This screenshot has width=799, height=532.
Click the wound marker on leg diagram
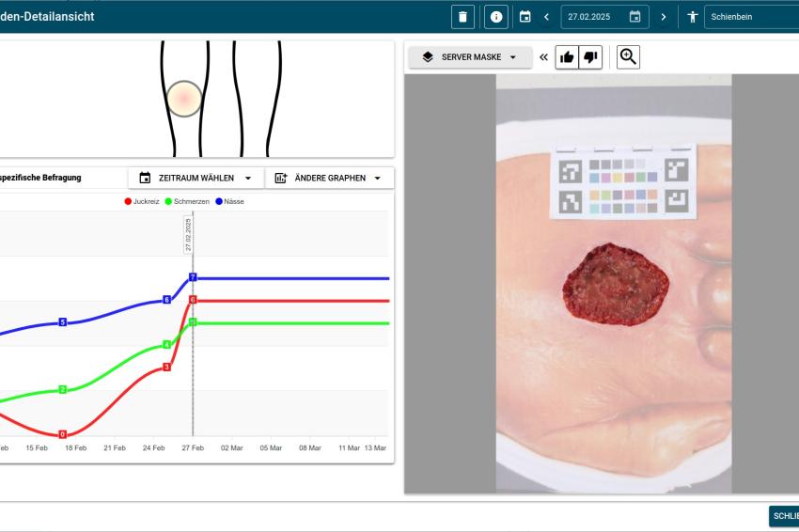[184, 99]
